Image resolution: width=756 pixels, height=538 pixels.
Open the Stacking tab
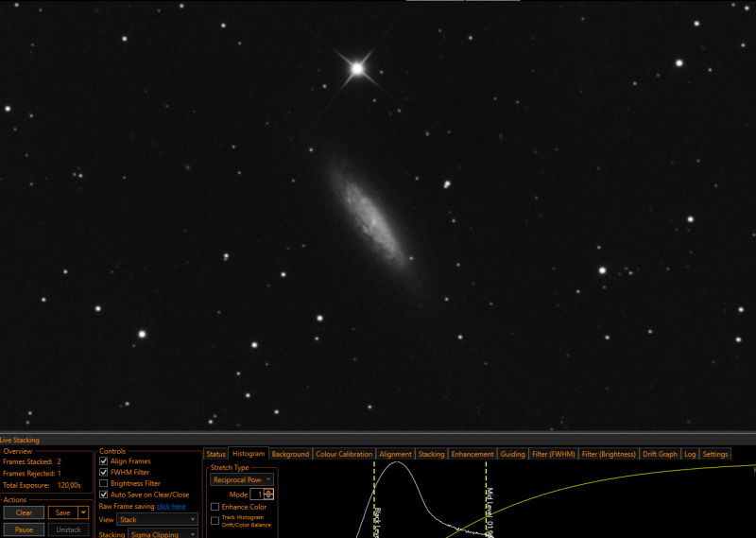pos(431,454)
